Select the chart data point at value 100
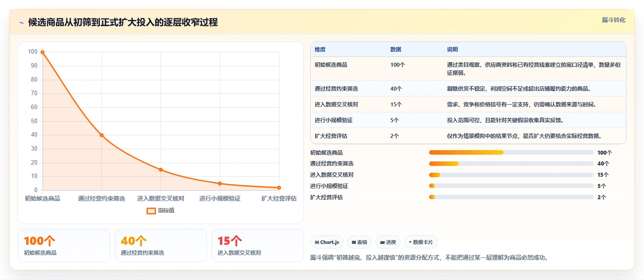 point(42,52)
